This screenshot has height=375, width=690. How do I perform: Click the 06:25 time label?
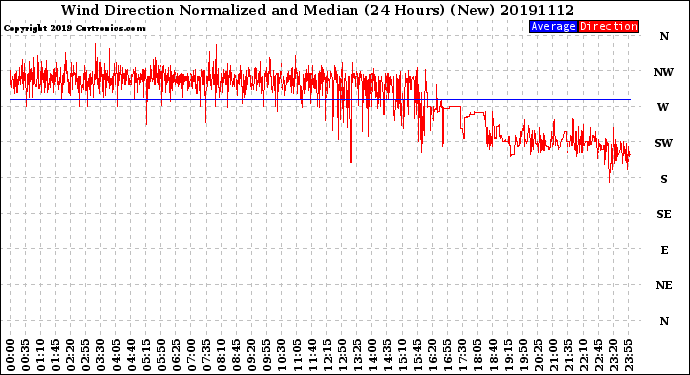176,355
